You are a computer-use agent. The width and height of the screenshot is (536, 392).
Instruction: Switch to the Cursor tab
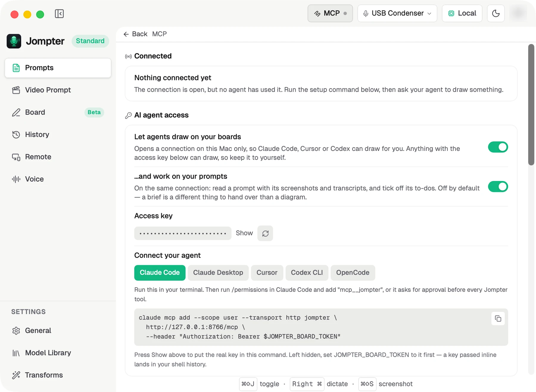coord(267,273)
